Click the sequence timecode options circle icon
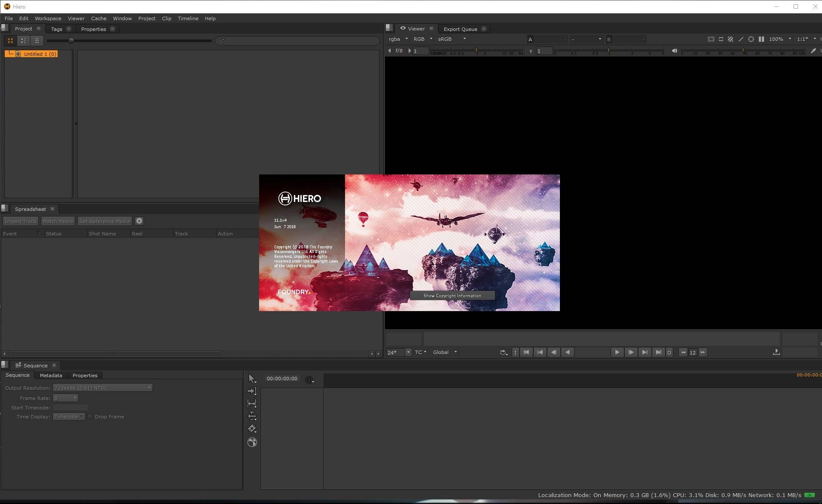This screenshot has width=822, height=504. [x=309, y=380]
